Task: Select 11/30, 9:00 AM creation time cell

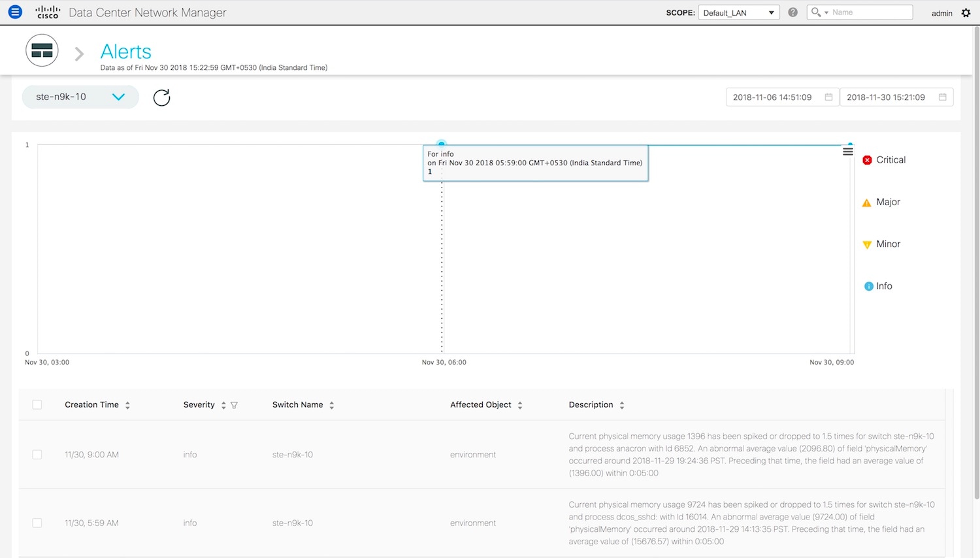Action: click(x=91, y=455)
